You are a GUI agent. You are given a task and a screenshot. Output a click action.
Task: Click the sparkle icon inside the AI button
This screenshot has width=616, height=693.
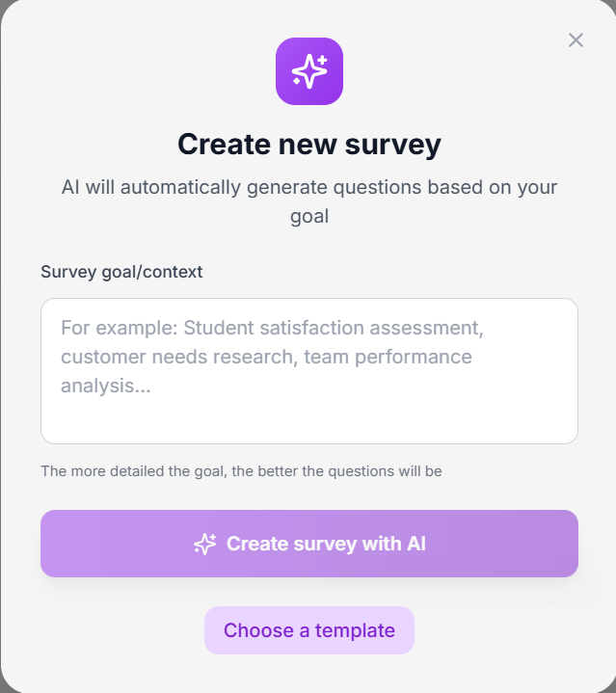click(x=205, y=544)
